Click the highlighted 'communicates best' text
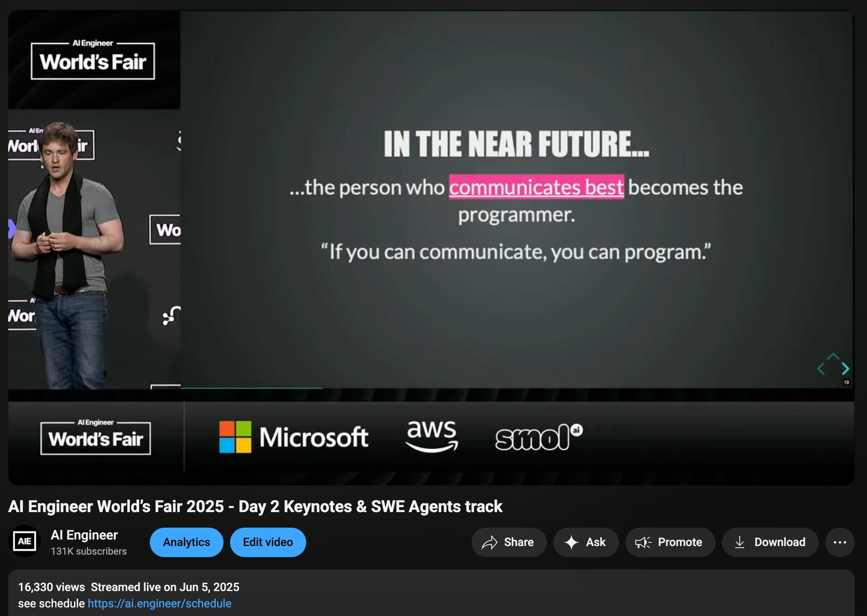The image size is (867, 616). pos(536,187)
